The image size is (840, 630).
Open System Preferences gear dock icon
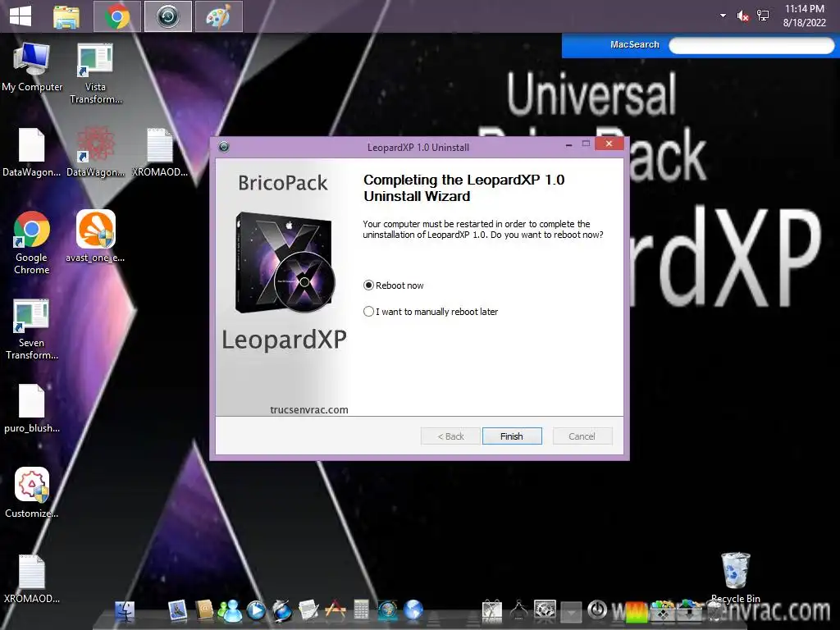pos(545,610)
